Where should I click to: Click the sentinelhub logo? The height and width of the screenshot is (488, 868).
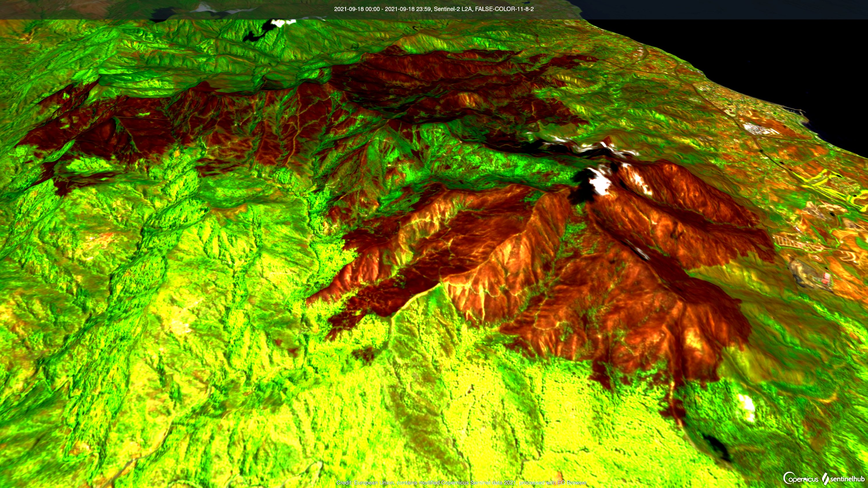(843, 478)
